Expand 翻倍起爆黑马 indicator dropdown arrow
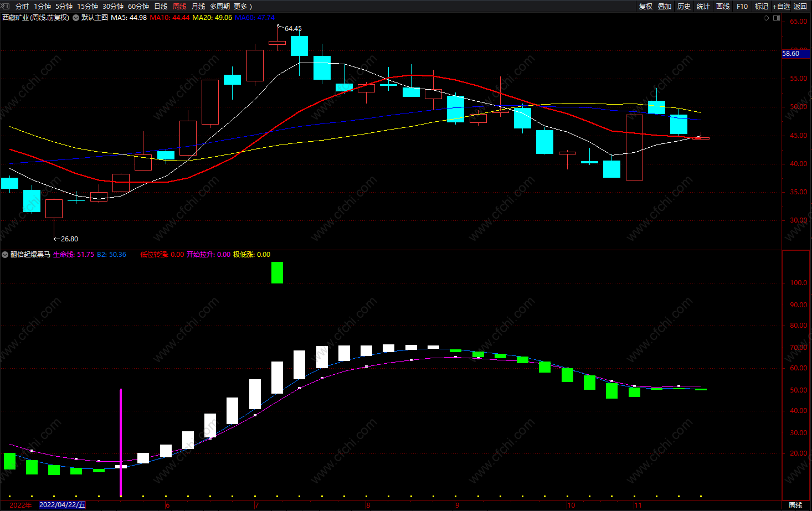This screenshot has width=812, height=511. tap(5, 255)
